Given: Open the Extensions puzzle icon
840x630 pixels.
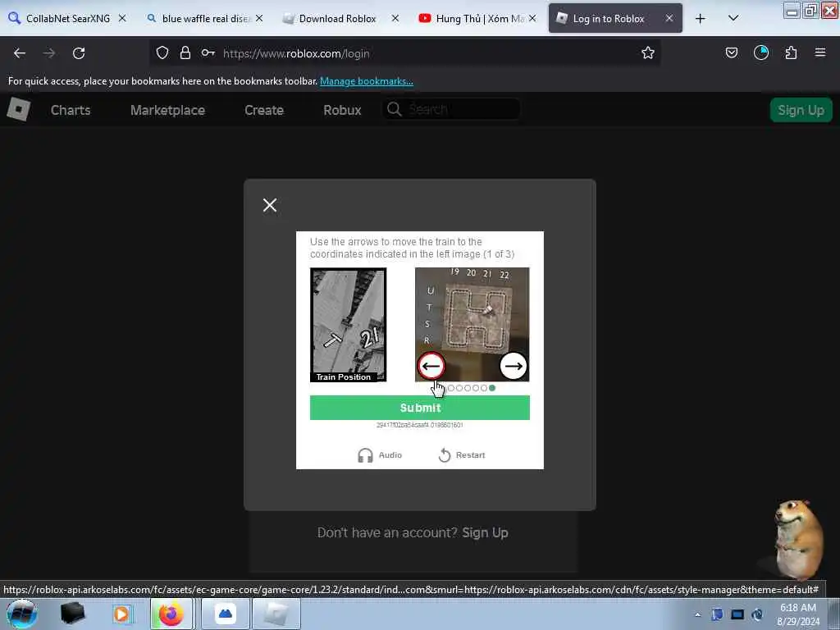Looking at the screenshot, I should point(791,53).
